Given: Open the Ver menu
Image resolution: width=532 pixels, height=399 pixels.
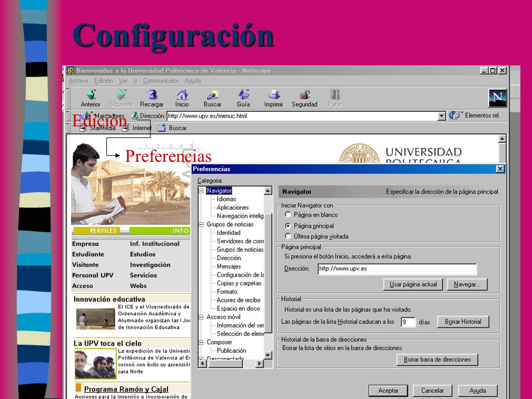Looking at the screenshot, I should 123,81.
